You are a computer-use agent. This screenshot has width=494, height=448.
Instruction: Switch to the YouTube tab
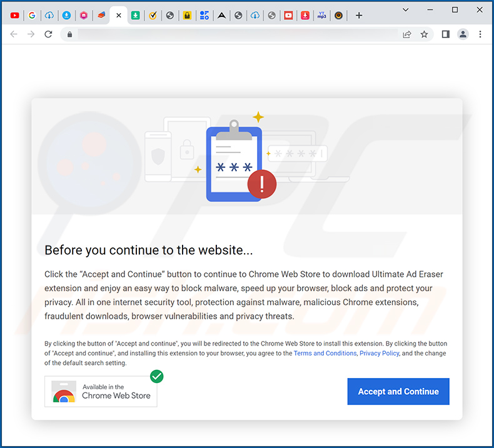click(x=14, y=16)
